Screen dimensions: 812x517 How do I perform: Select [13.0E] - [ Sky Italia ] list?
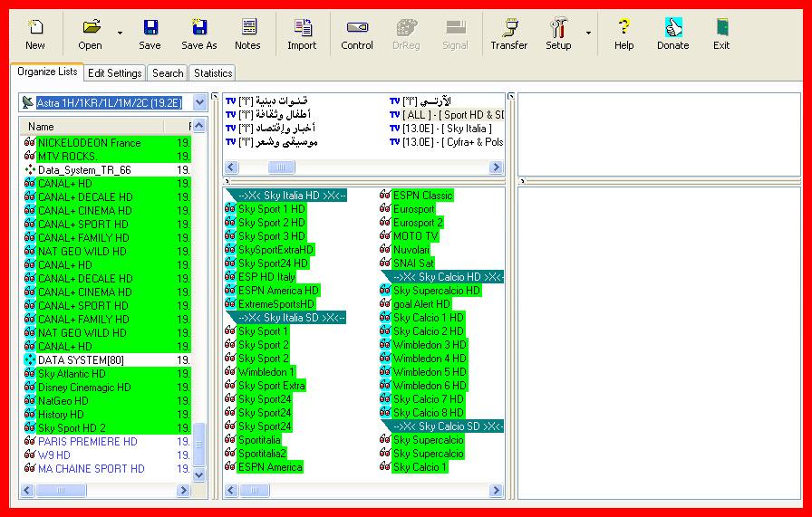[440, 129]
